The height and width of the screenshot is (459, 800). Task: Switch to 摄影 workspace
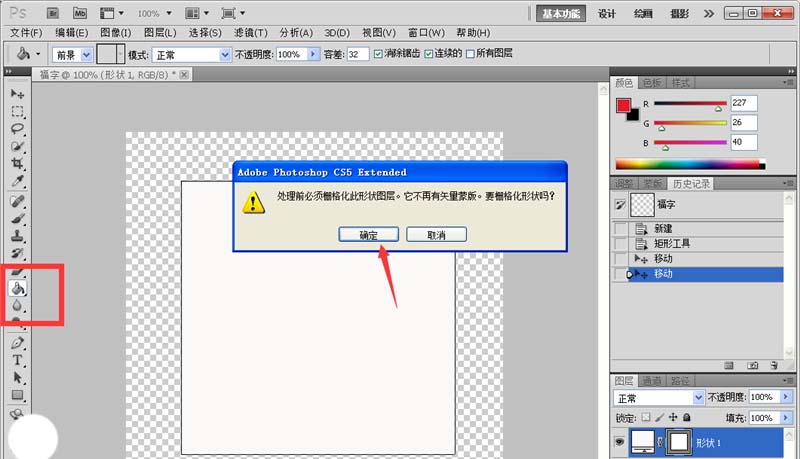pos(679,14)
